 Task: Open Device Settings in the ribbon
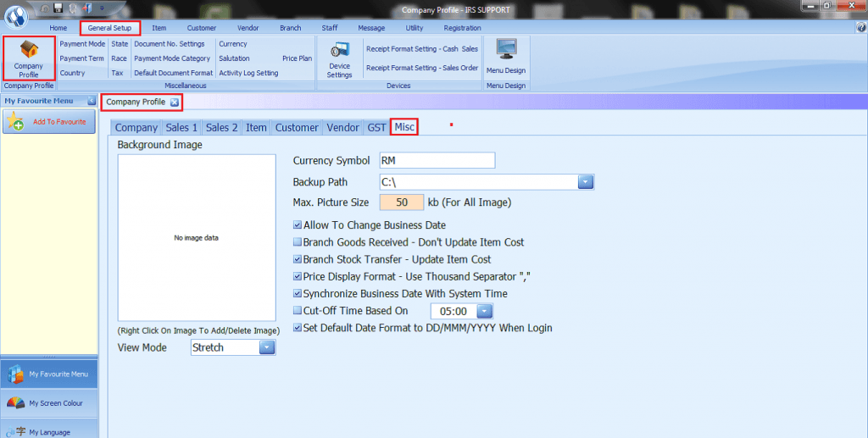tap(339, 59)
